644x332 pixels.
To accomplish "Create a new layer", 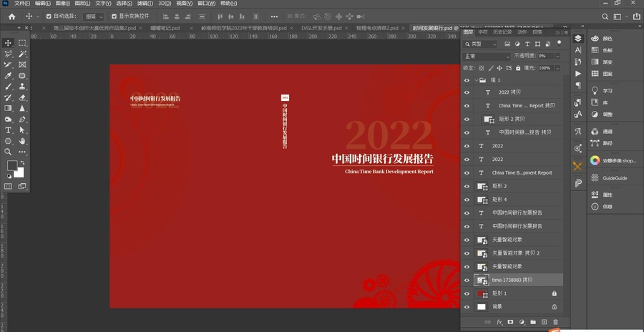I will 545,322.
